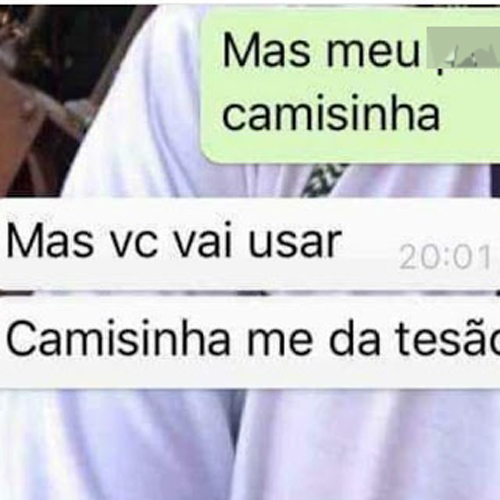Click the 20:01 timestamp
The height and width of the screenshot is (500, 500).
(445, 257)
